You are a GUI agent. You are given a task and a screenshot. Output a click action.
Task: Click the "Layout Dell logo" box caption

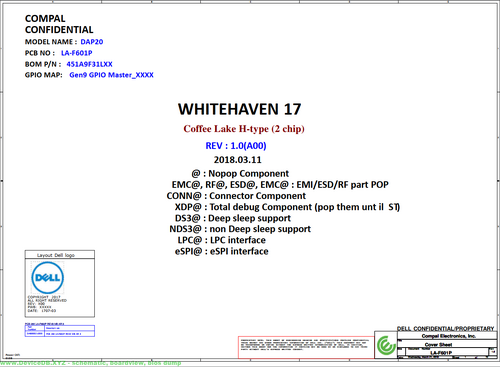[56, 255]
